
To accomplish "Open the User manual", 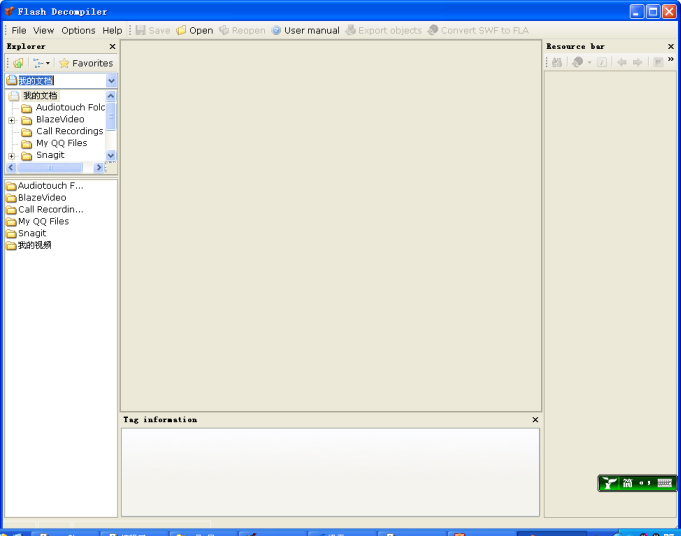I will pyautogui.click(x=305, y=30).
